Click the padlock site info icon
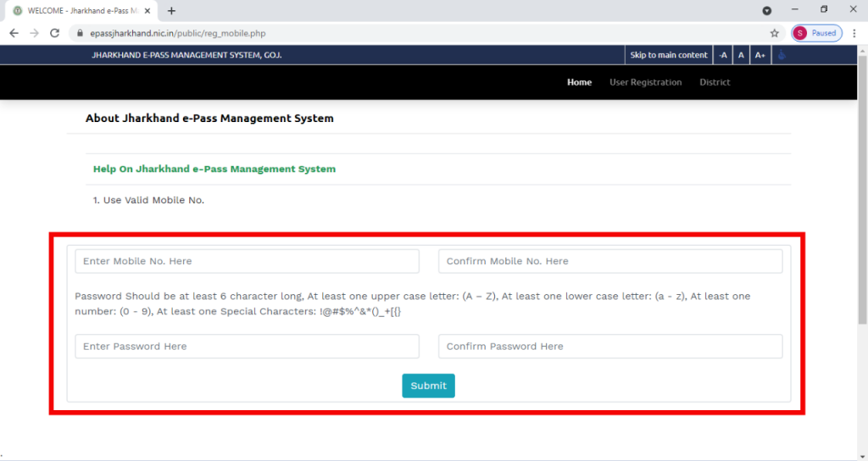Screen dimensions: 868x461 pos(80,33)
